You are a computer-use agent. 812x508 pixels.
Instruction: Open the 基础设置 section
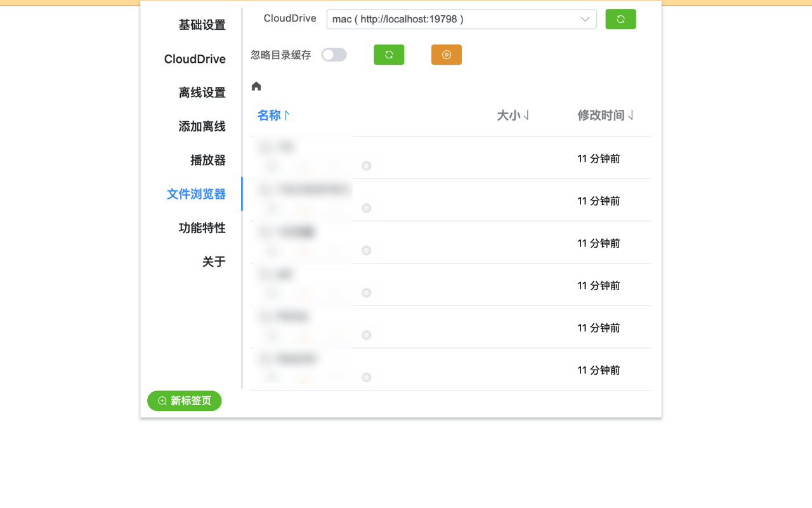[203, 25]
